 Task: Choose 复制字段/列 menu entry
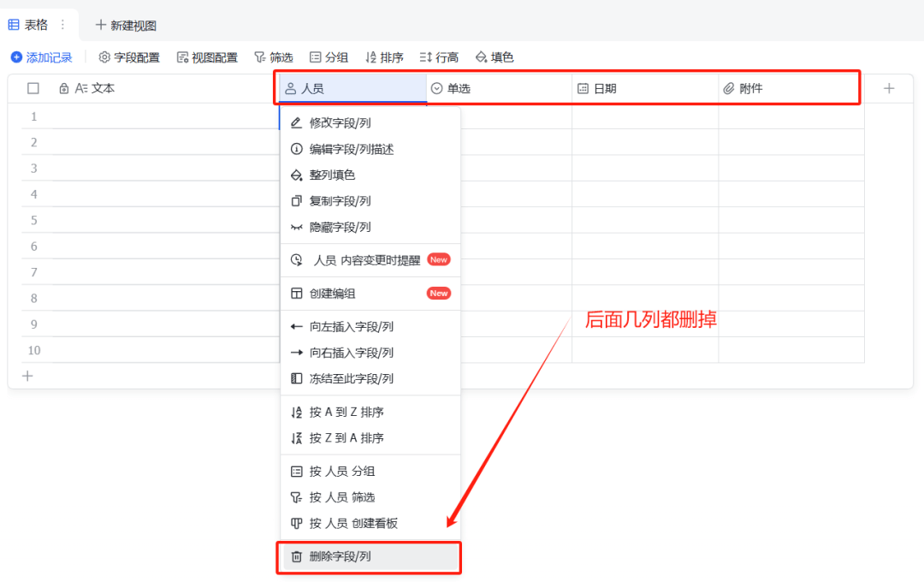pos(370,201)
